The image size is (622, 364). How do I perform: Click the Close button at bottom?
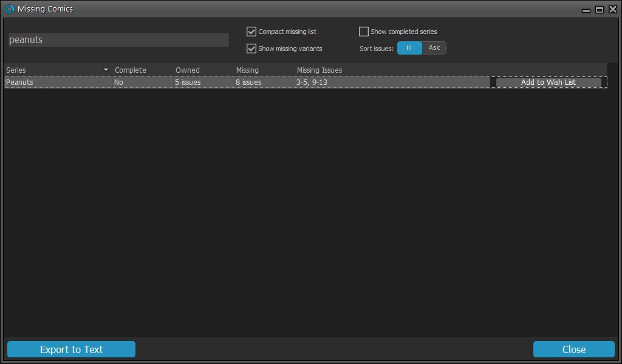[573, 349]
